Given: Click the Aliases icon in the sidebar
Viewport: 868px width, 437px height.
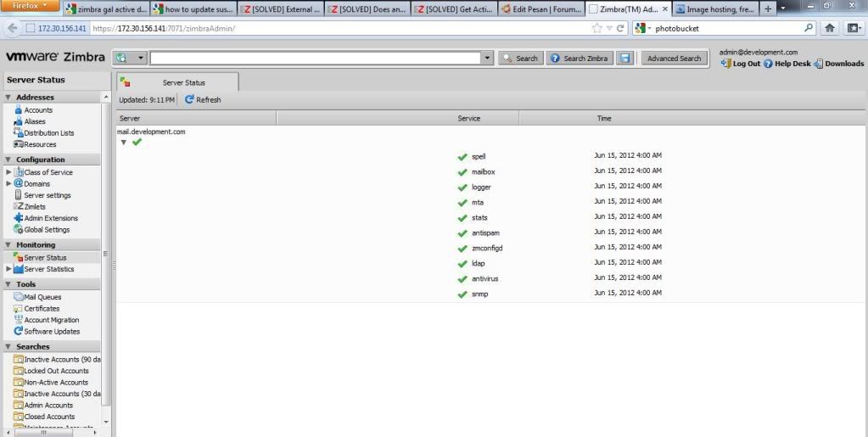Looking at the screenshot, I should click(19, 121).
